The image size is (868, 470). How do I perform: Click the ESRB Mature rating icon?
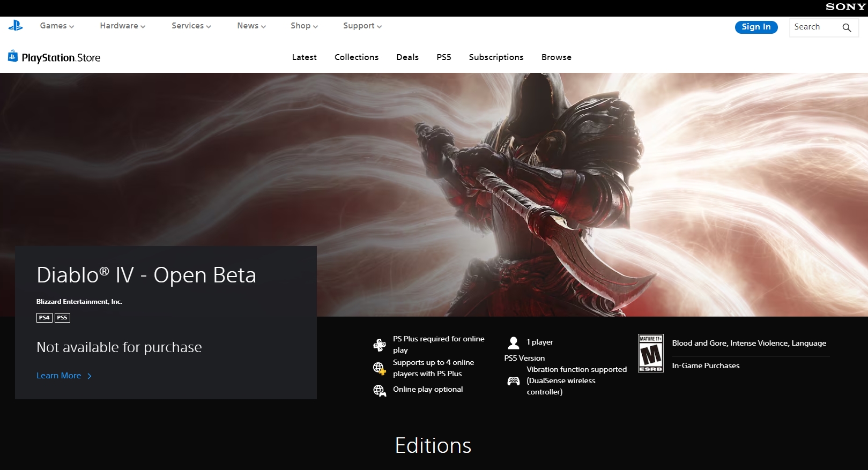(x=650, y=353)
